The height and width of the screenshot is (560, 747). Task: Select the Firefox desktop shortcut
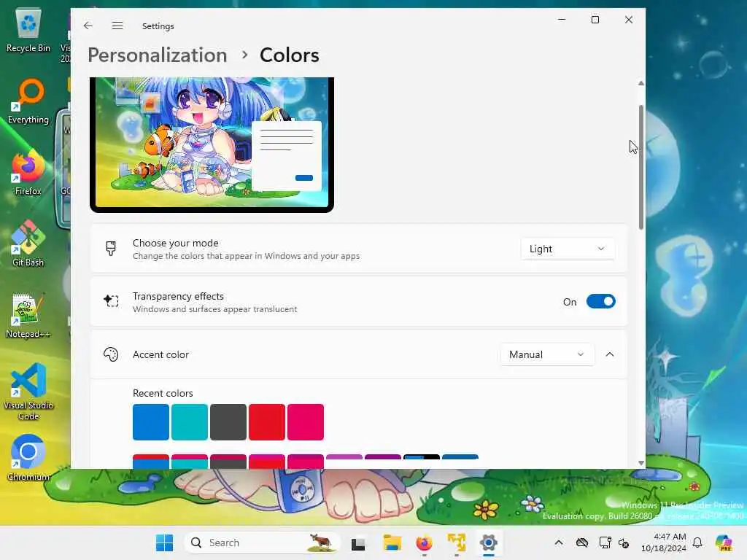coord(28,173)
